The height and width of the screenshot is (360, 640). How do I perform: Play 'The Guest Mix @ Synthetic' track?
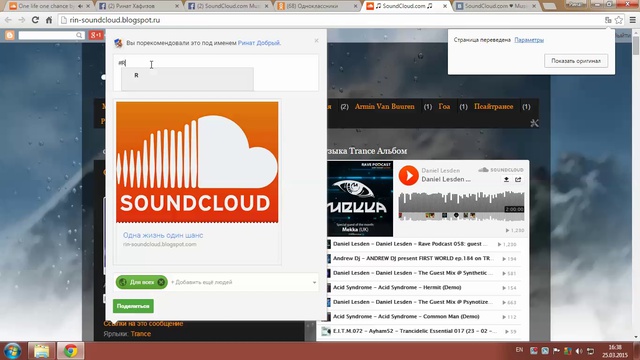tap(410, 273)
